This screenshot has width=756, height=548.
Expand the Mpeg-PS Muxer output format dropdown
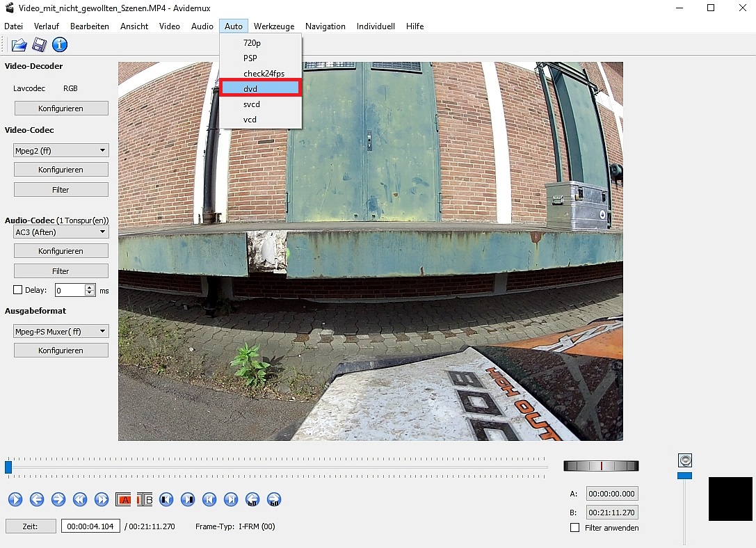point(61,332)
